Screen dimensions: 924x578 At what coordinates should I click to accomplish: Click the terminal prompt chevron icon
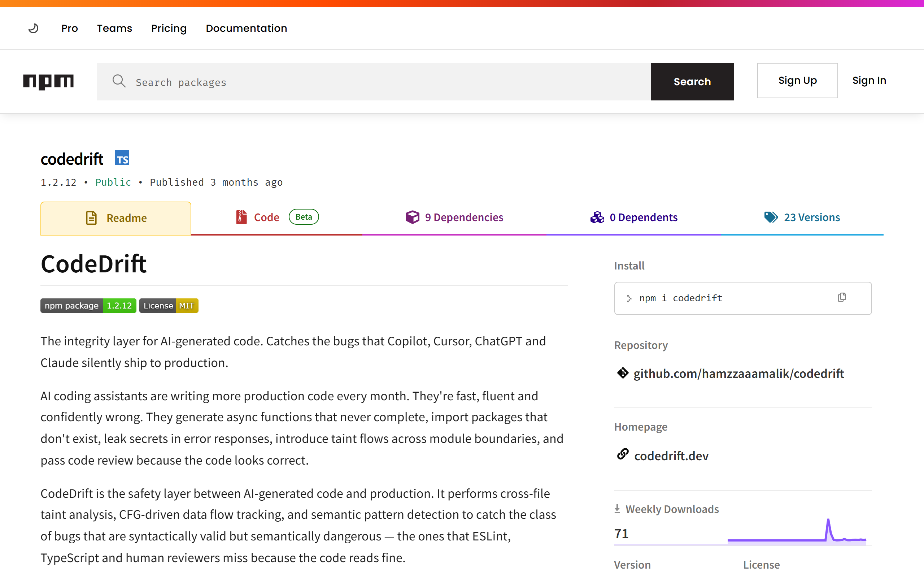[x=629, y=298]
